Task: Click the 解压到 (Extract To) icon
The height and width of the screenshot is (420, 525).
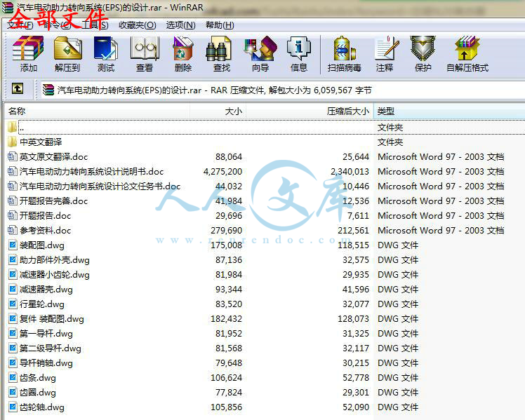Action: click(x=67, y=49)
